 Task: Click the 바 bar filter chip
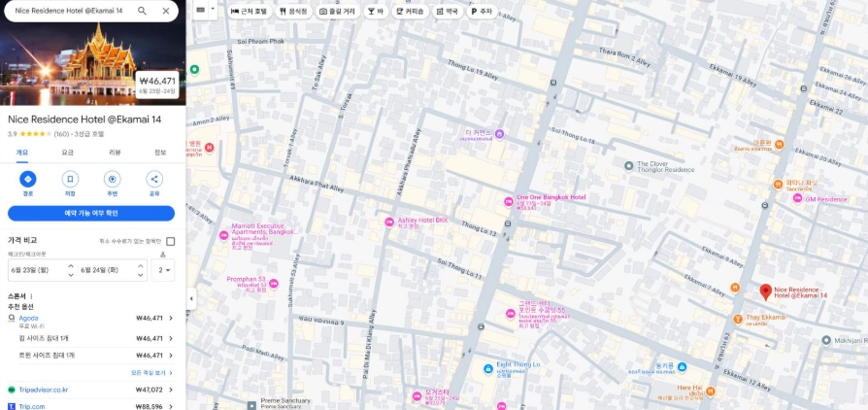point(376,11)
